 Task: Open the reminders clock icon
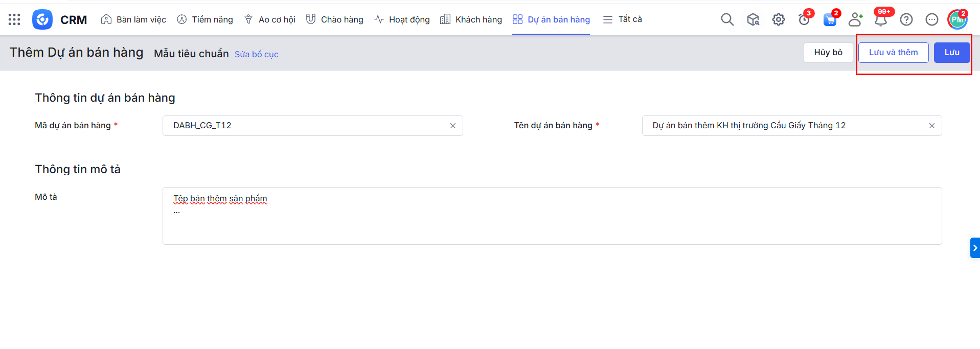point(804,19)
